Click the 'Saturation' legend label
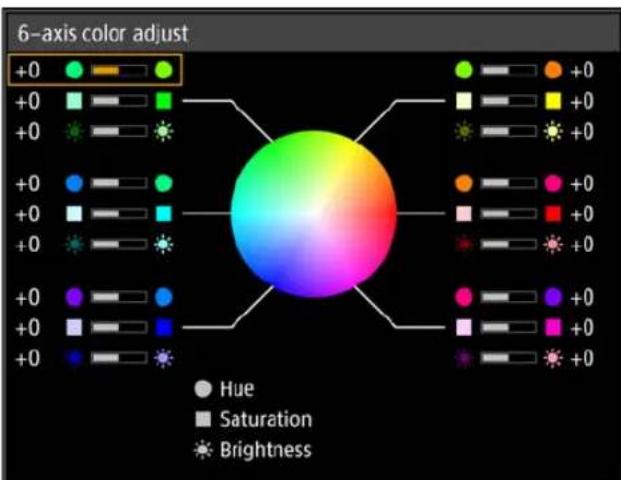The width and height of the screenshot is (621, 480). [x=266, y=419]
